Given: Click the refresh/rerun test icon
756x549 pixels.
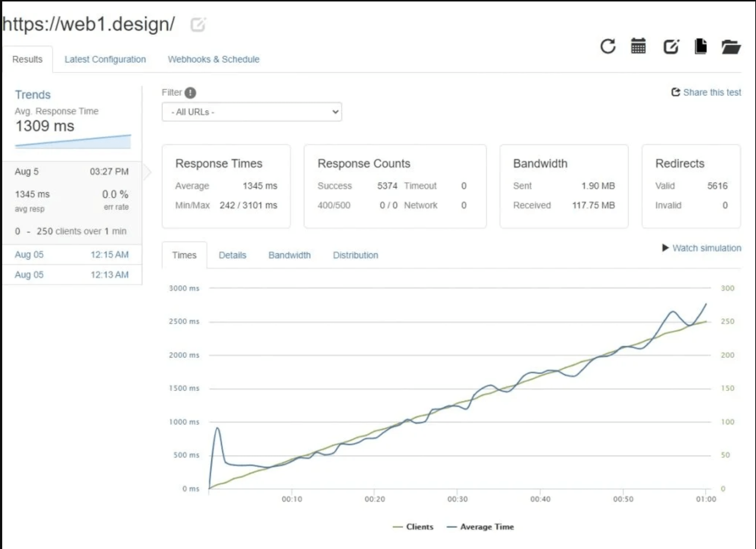Looking at the screenshot, I should point(608,46).
